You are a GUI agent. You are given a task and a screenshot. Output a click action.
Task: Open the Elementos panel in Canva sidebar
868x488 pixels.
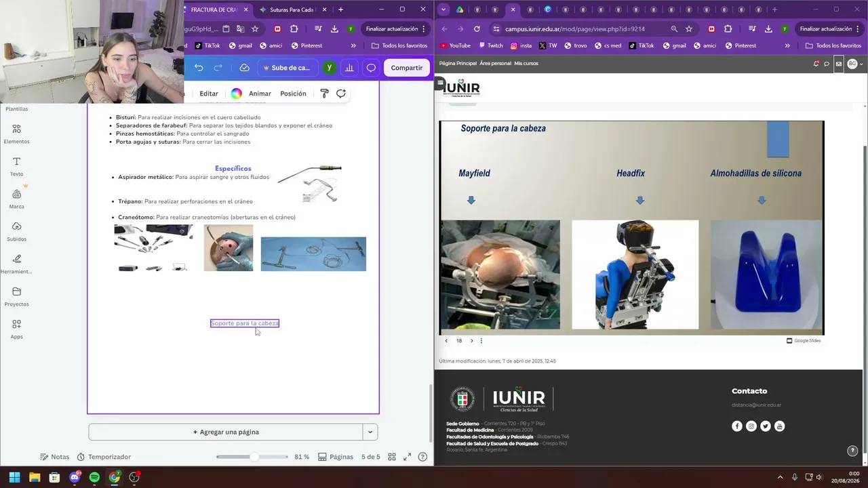point(16,134)
